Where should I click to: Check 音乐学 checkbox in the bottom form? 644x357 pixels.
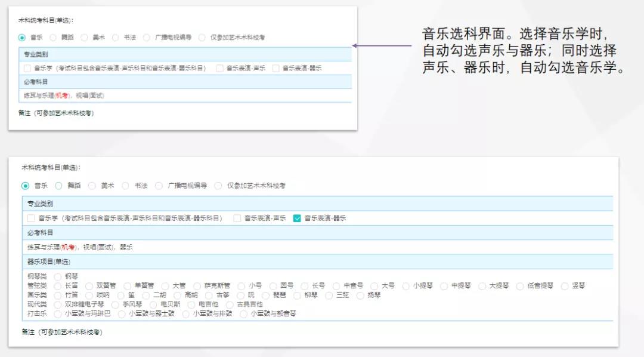pyautogui.click(x=31, y=218)
